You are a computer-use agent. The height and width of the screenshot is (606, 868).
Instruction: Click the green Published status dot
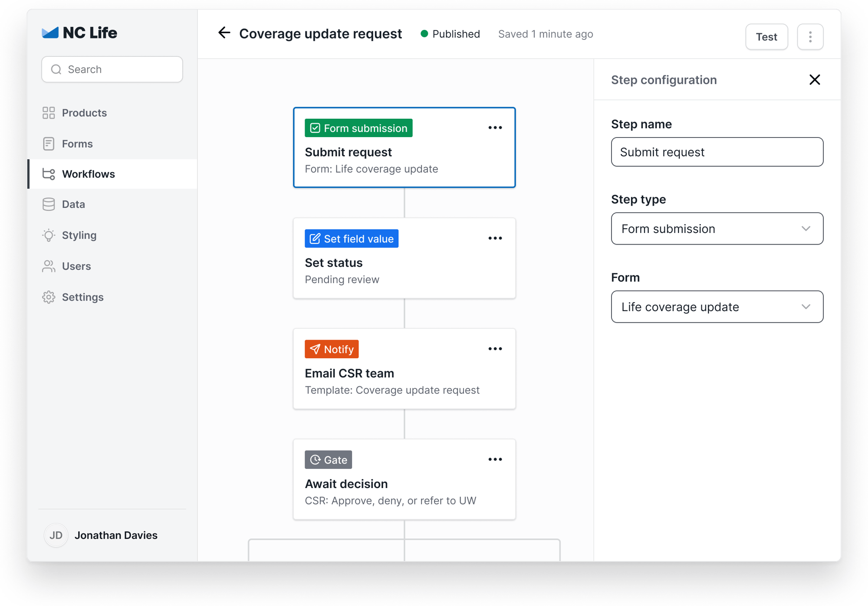(424, 33)
